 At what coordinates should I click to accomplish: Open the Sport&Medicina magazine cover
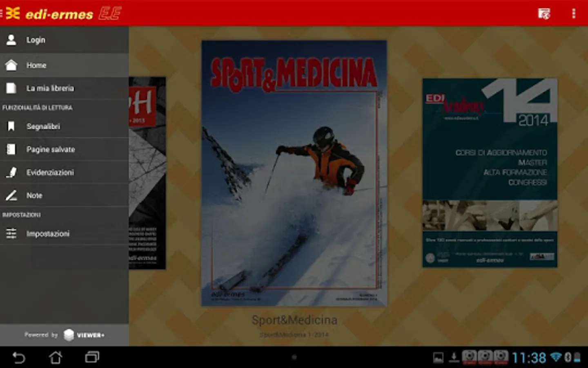[294, 173]
